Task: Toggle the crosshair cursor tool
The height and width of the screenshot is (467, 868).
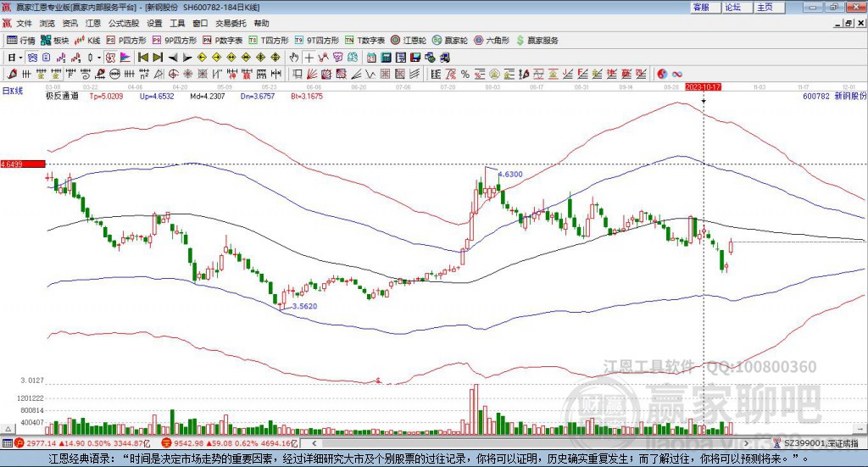Action: (x=309, y=58)
